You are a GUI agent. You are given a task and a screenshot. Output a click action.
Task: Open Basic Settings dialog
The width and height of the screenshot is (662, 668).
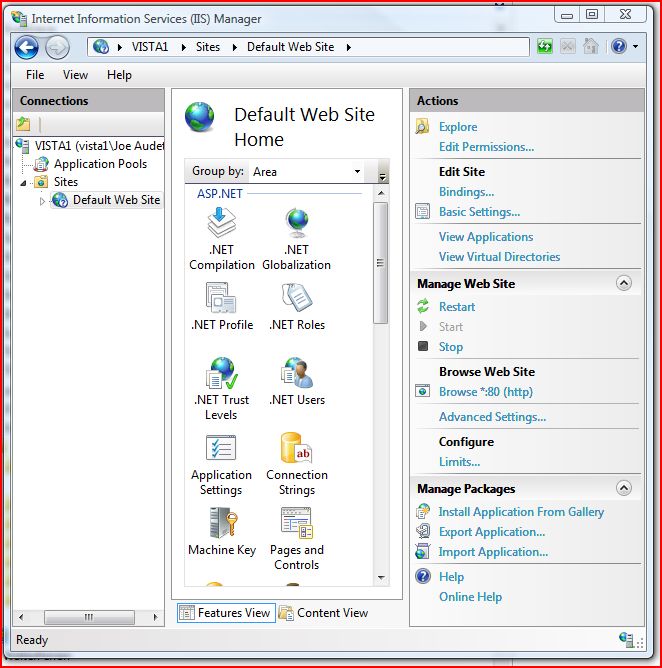pyautogui.click(x=479, y=212)
